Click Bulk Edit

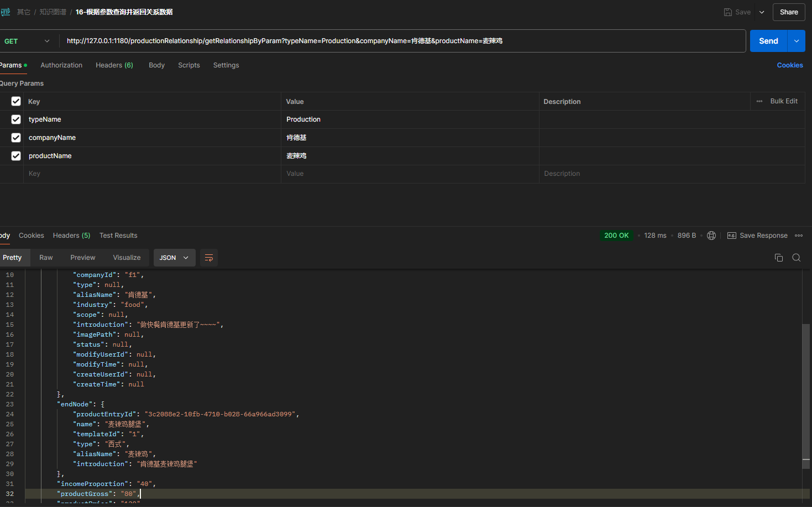[784, 101]
